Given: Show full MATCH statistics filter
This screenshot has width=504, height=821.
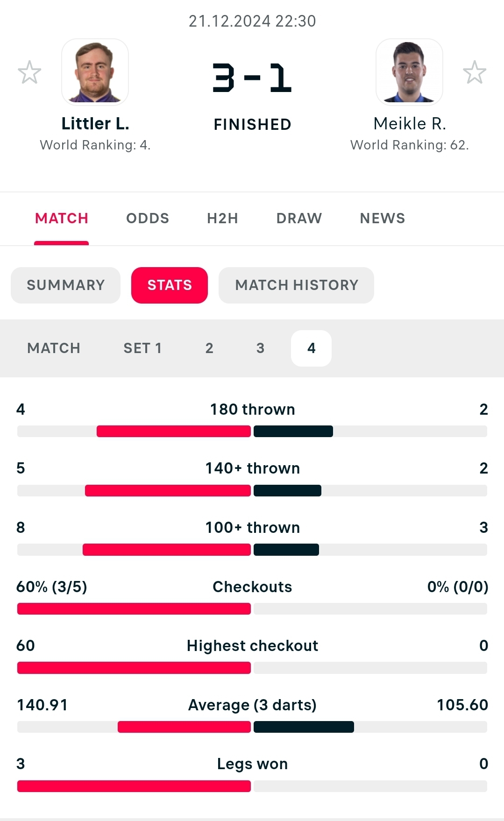Looking at the screenshot, I should (x=54, y=348).
